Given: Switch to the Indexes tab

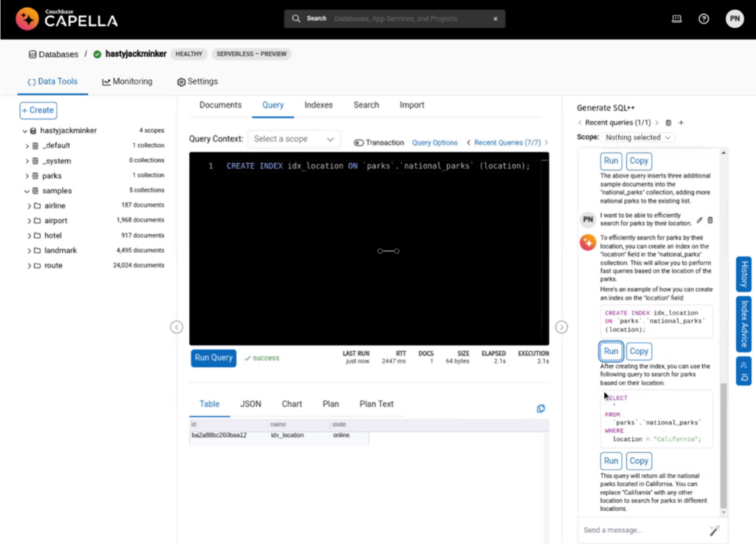Looking at the screenshot, I should point(318,105).
